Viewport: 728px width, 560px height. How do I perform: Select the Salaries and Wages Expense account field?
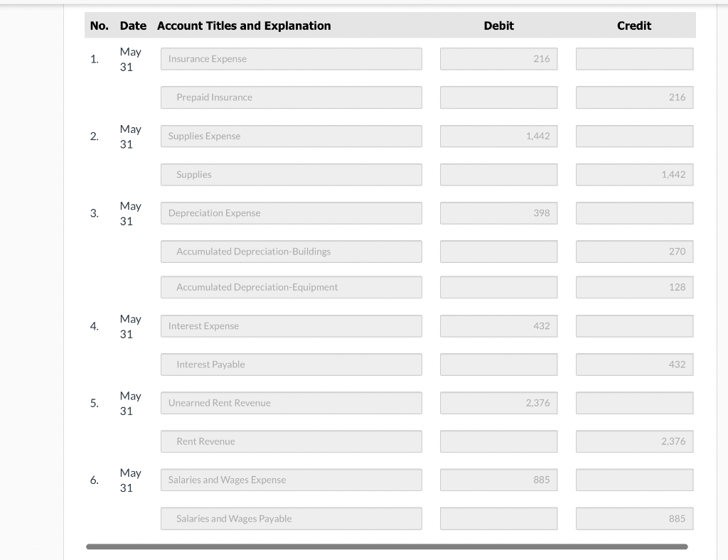tap(291, 480)
